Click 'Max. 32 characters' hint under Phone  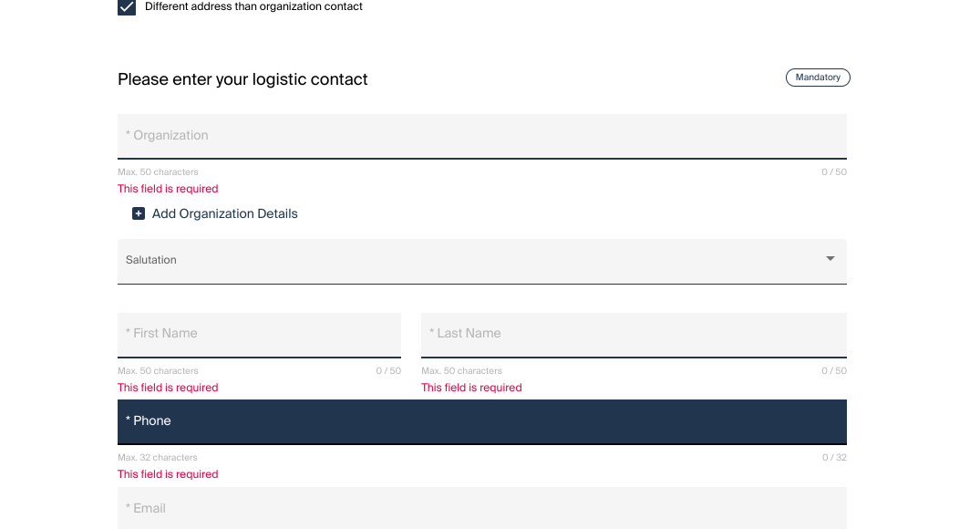click(158, 457)
